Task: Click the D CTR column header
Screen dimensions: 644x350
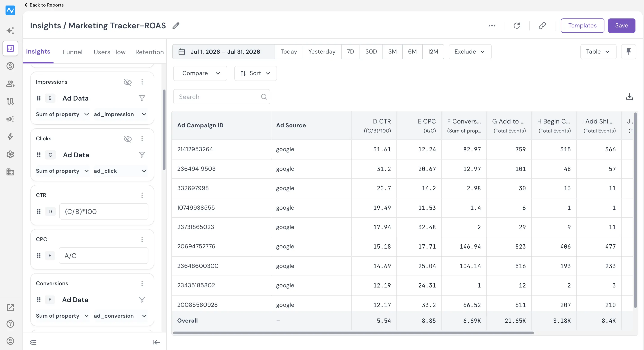Action: tap(374, 126)
